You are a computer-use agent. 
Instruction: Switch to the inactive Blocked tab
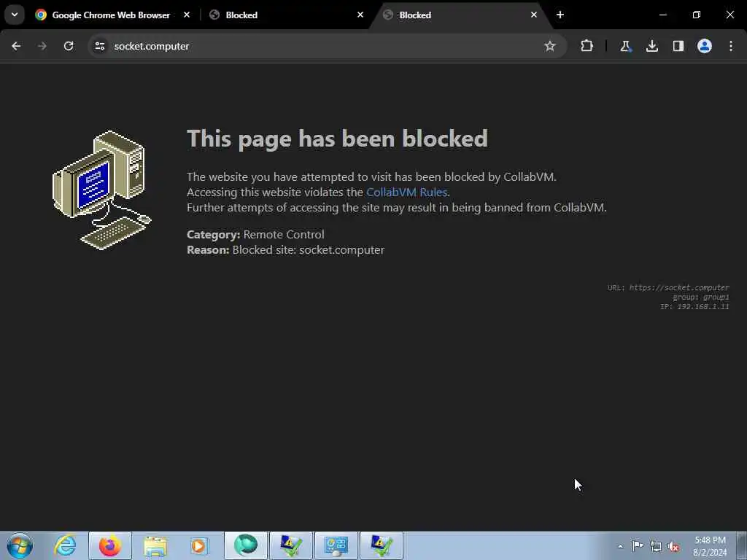click(x=286, y=15)
